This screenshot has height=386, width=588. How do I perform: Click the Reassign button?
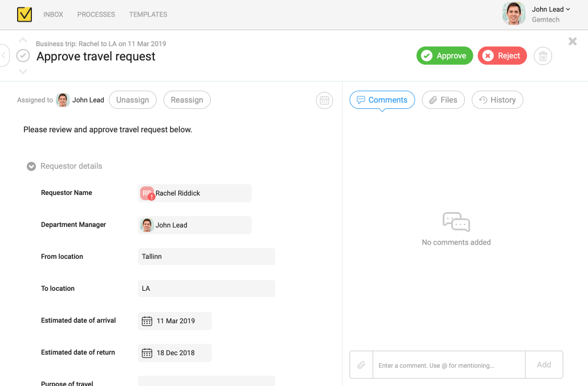[187, 100]
